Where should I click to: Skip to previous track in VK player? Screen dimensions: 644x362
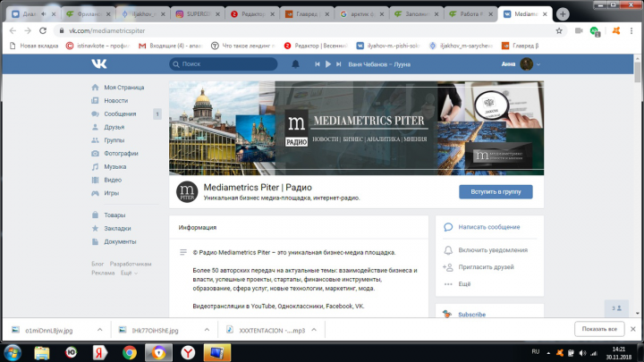[317, 64]
